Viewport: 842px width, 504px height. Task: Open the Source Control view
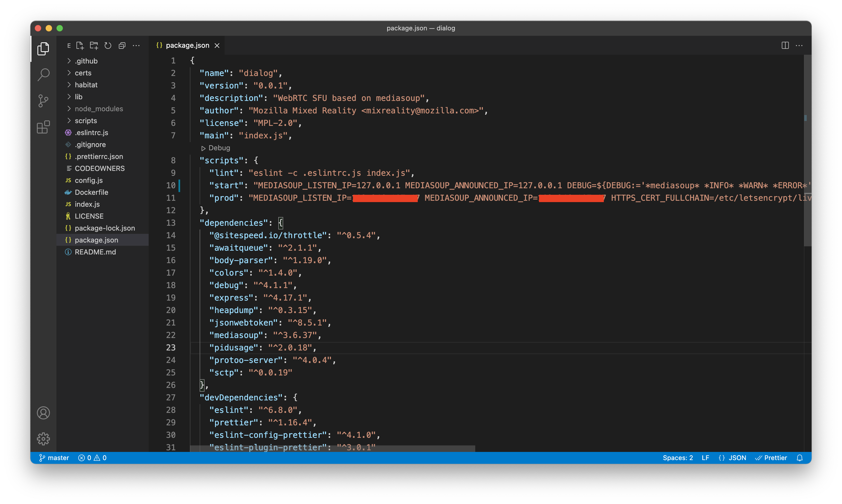pos(43,101)
